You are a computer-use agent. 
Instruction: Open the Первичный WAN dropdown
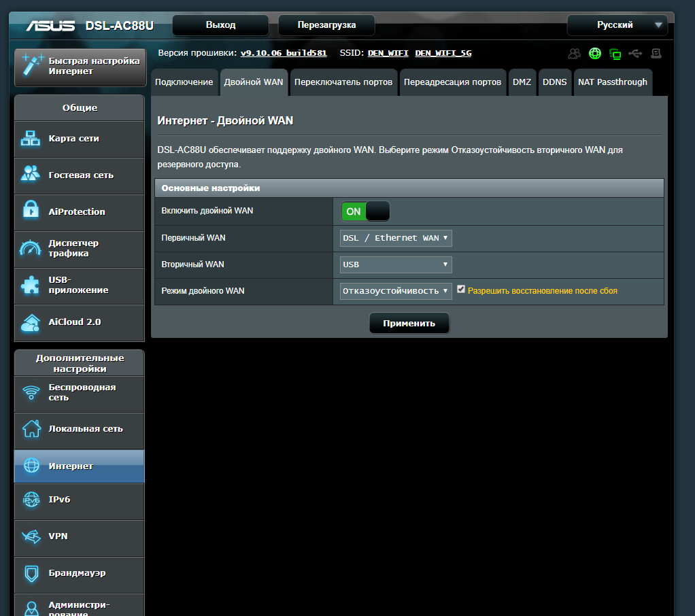396,238
